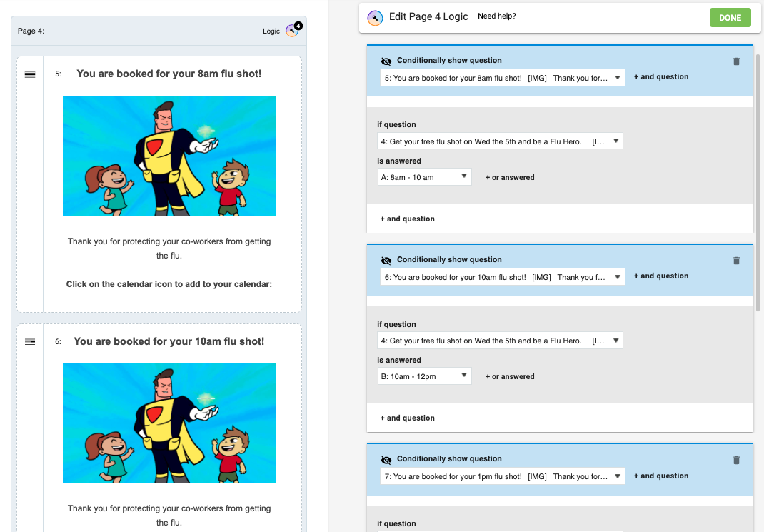Click the 'is answered' label above 'B: 10am - 12pm'
The height and width of the screenshot is (532, 764).
pyautogui.click(x=399, y=360)
